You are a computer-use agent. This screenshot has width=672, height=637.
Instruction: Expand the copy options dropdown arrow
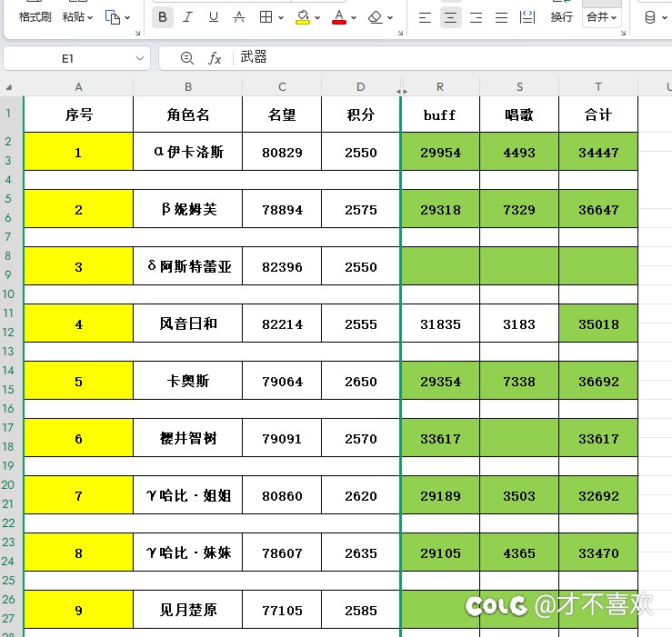coord(127,17)
